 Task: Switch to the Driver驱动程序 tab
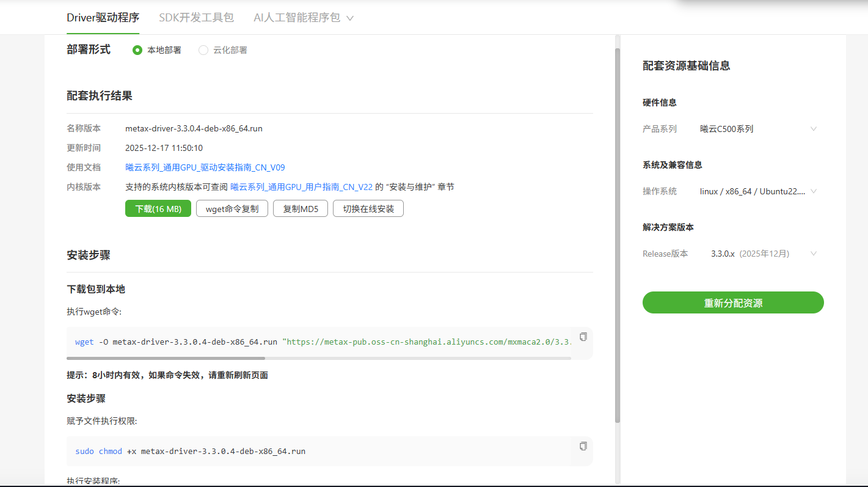point(103,18)
